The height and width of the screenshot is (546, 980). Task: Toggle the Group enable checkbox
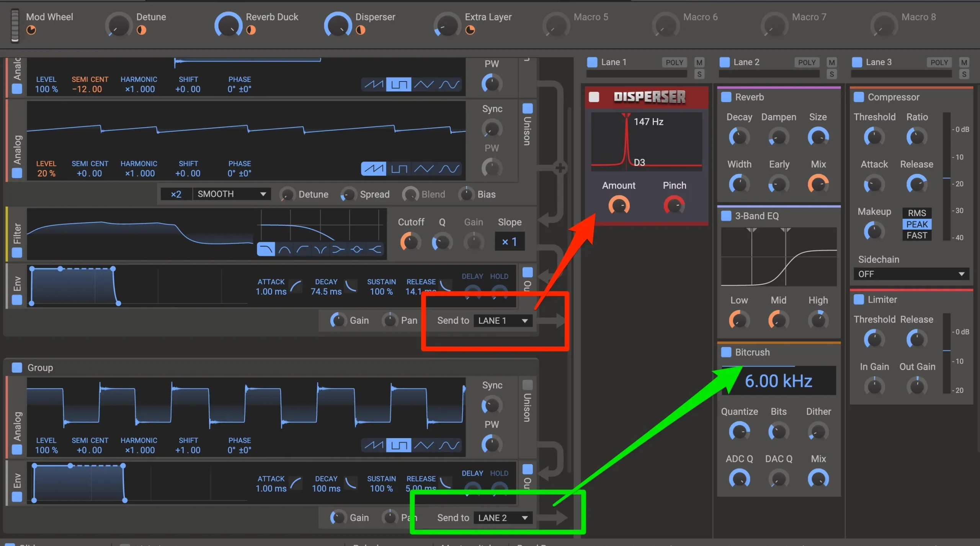pos(17,367)
